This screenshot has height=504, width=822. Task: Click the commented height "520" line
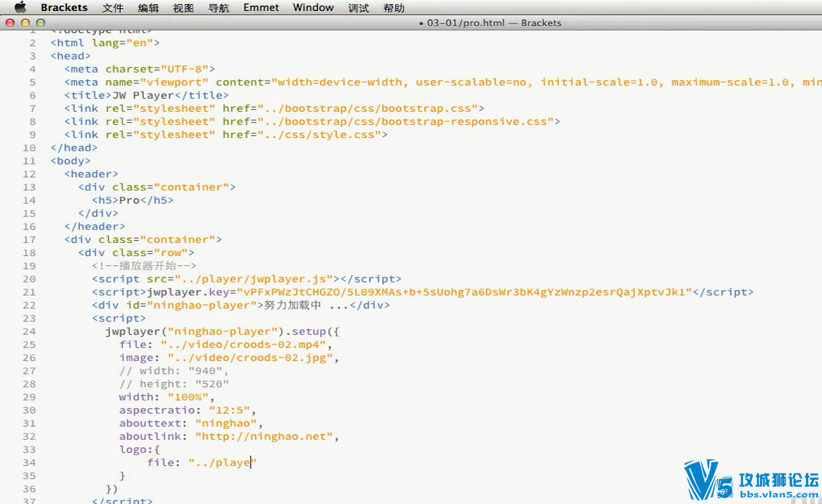coord(173,384)
